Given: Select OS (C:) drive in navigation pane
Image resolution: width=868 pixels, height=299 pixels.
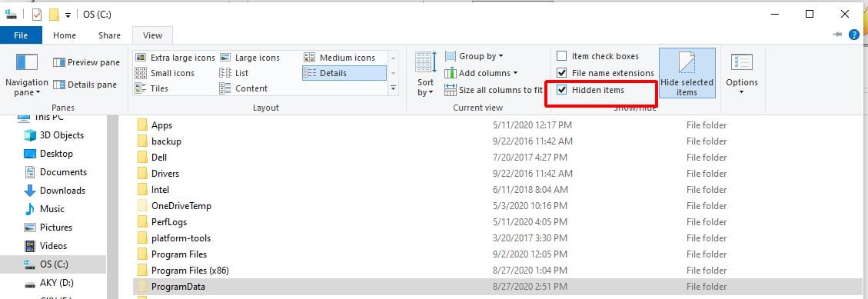Looking at the screenshot, I should 53,264.
